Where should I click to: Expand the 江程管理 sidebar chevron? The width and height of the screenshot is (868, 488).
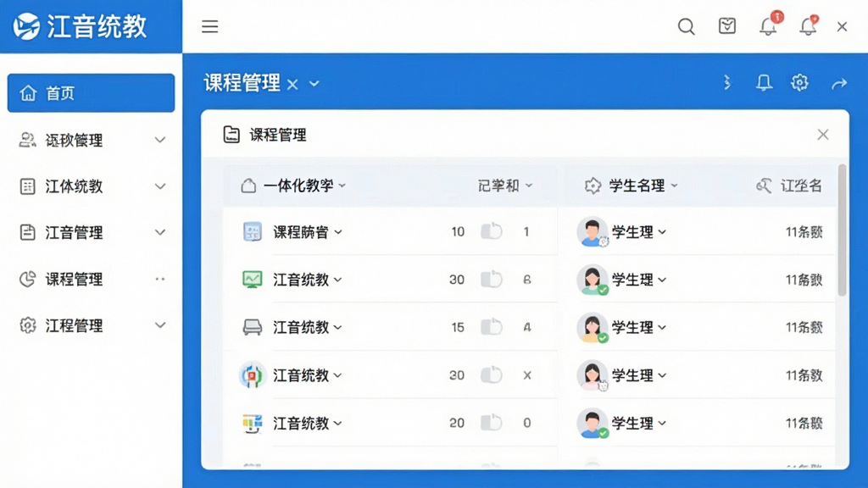pos(160,325)
